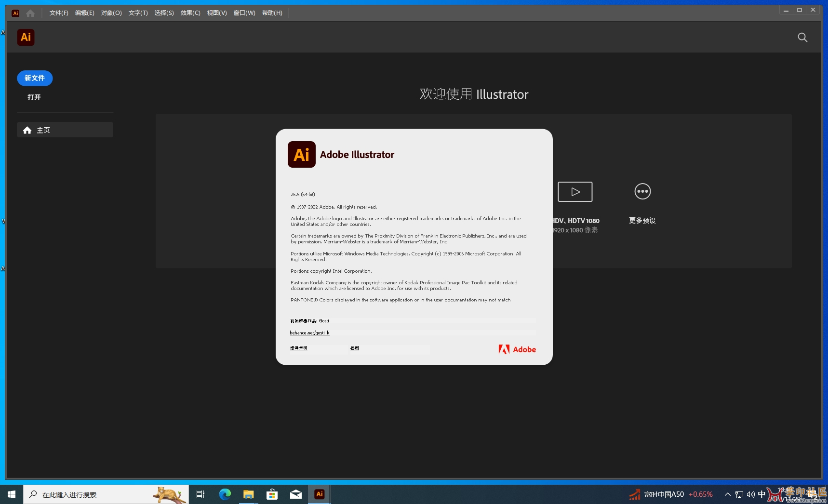
Task: Click the 'Portions copyright Intel Corporation.' text
Action: point(332,271)
